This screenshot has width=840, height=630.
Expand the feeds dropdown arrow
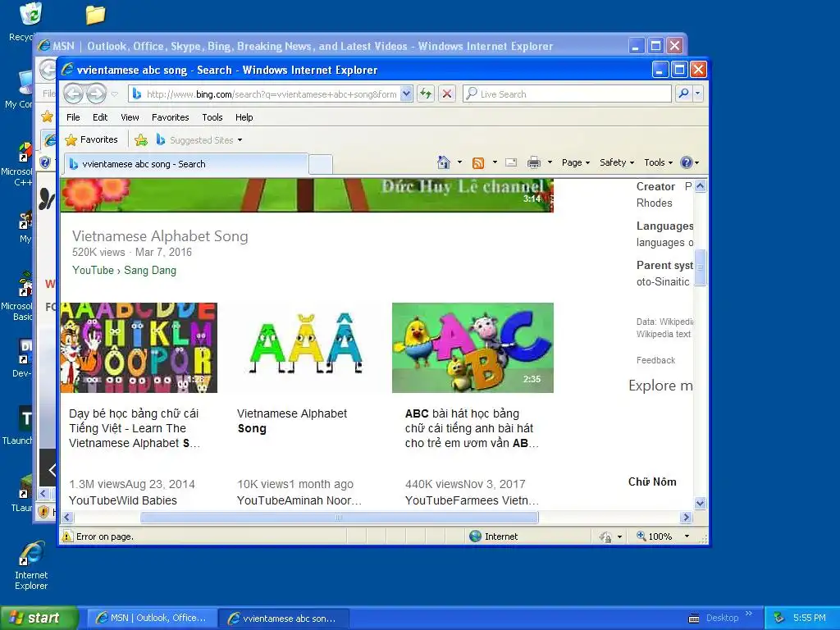tap(495, 162)
